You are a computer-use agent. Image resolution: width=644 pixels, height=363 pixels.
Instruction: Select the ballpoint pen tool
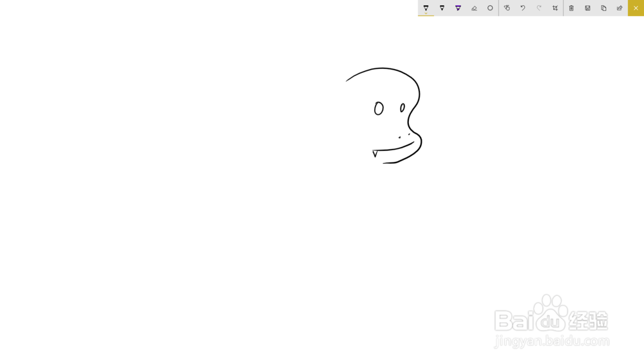tap(426, 8)
